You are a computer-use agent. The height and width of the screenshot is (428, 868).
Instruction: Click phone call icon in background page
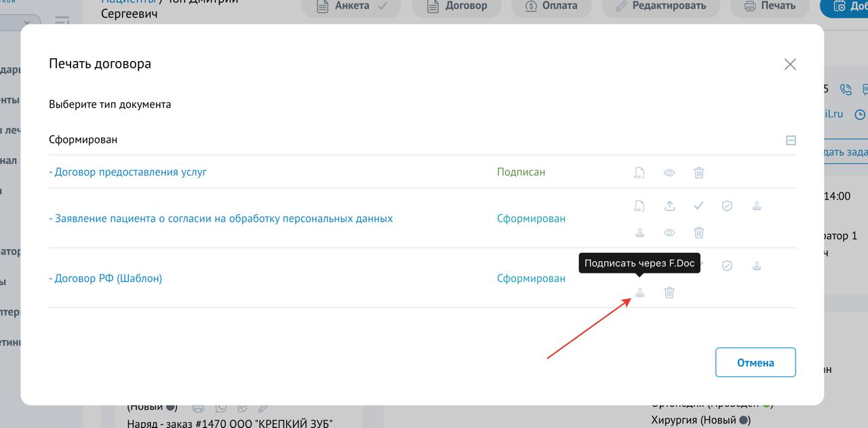click(846, 90)
